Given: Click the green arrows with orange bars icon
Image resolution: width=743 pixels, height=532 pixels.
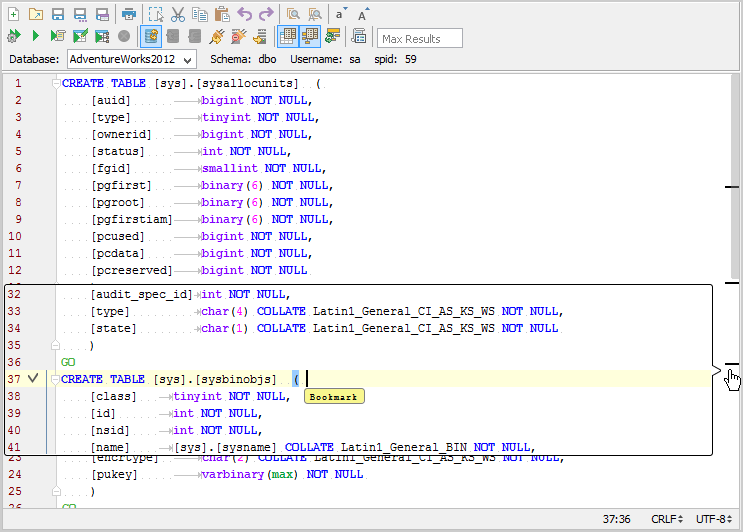Looking at the screenshot, I should pyautogui.click(x=333, y=36).
